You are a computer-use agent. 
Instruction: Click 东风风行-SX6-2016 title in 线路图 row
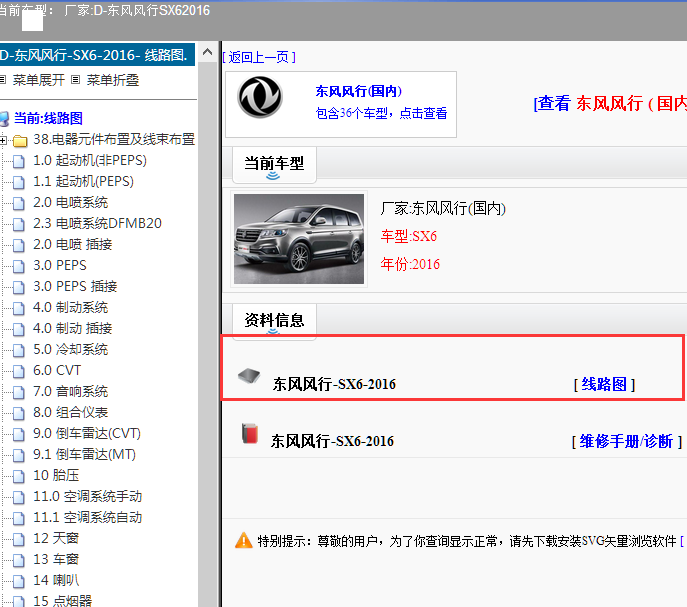coord(334,384)
